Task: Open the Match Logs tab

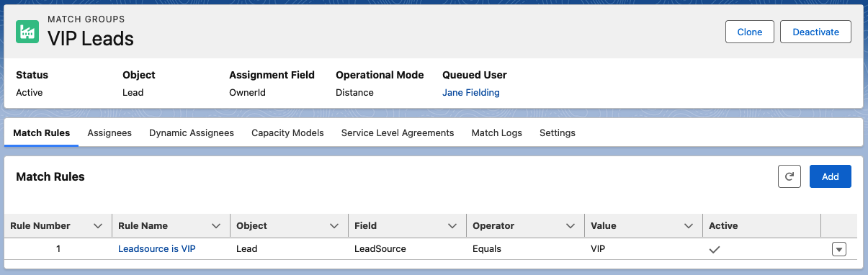Action: click(x=496, y=132)
